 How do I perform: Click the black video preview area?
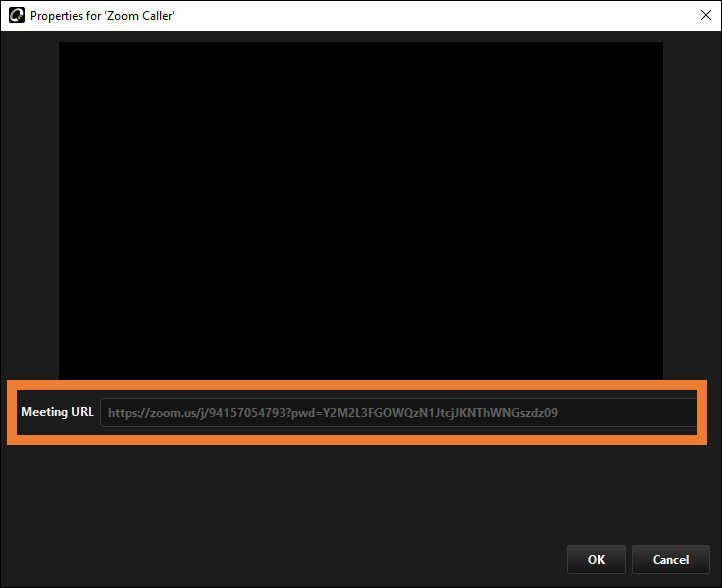coord(361,211)
